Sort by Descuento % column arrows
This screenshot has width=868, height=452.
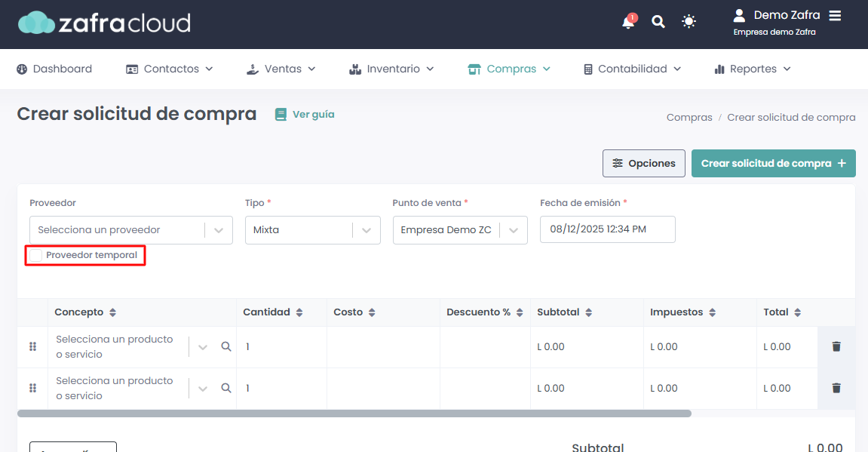pos(520,312)
